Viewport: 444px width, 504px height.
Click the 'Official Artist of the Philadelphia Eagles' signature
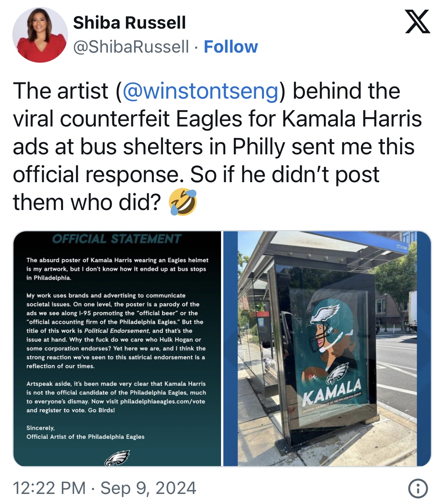[x=85, y=437]
